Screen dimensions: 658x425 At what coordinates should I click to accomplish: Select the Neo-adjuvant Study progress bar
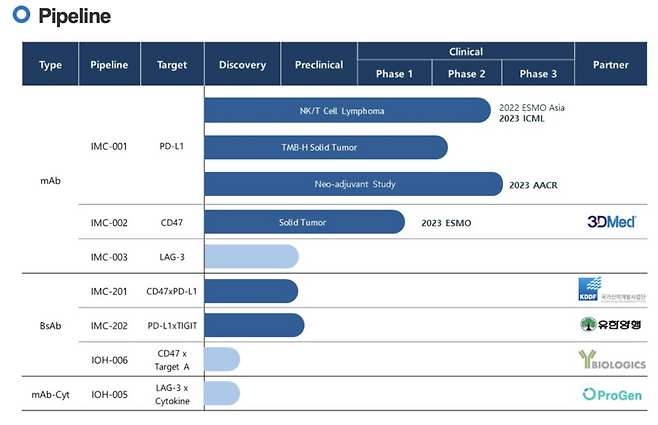pos(352,185)
